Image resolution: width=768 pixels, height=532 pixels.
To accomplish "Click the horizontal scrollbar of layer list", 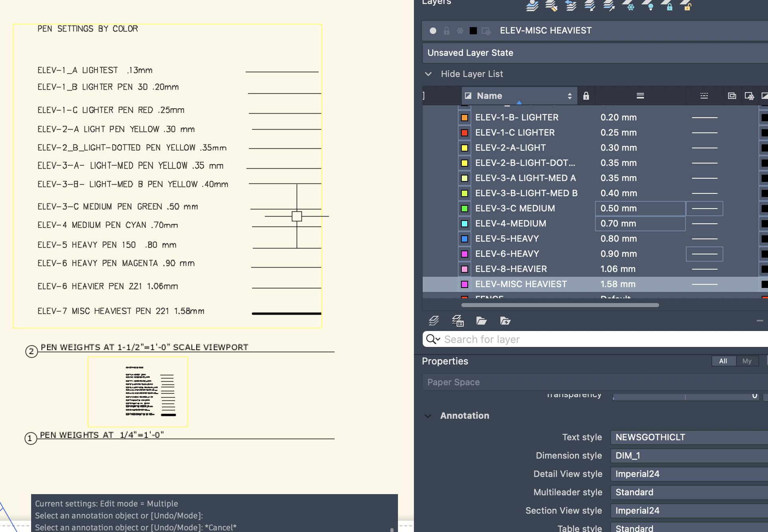I will coord(560,305).
